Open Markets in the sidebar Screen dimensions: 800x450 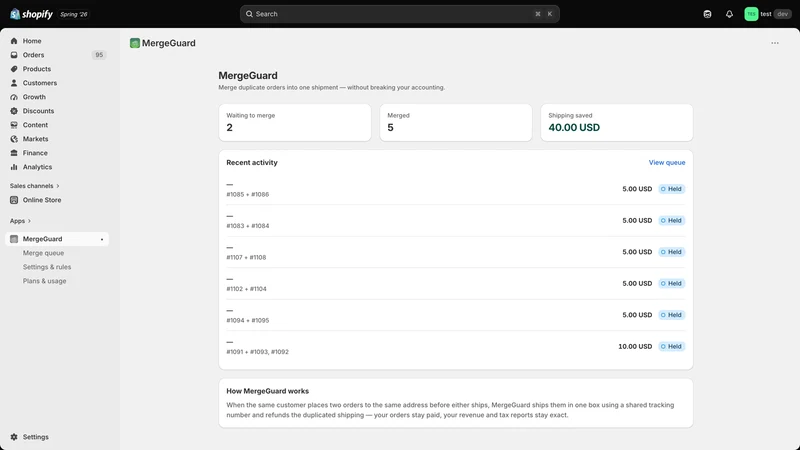click(35, 139)
